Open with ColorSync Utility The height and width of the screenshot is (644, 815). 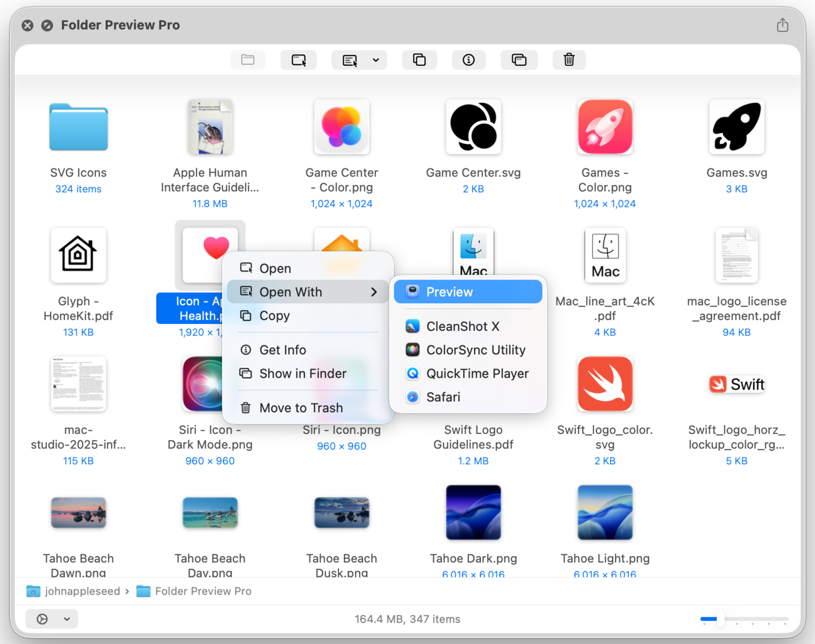pos(468,350)
